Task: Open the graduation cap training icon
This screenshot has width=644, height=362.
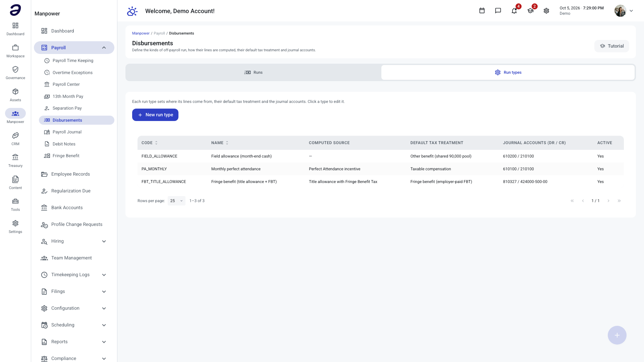Action: 530,11
